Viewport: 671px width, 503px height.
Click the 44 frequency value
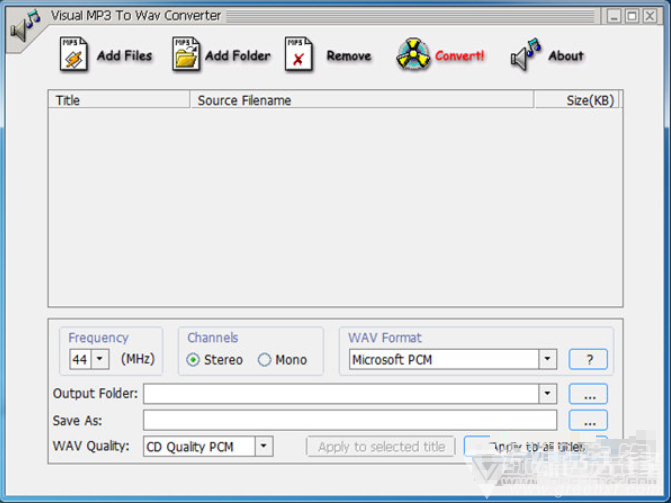point(80,360)
